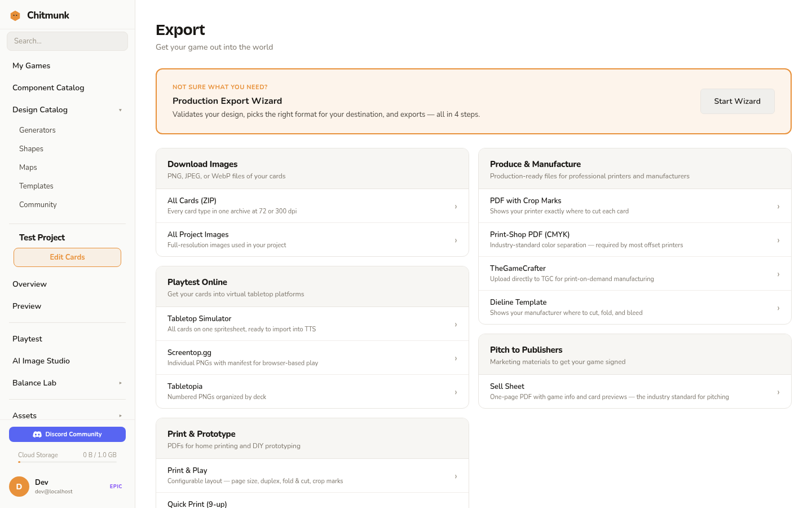Expand the Design Catalog arrow
The width and height of the screenshot is (812, 508).
[x=120, y=110]
